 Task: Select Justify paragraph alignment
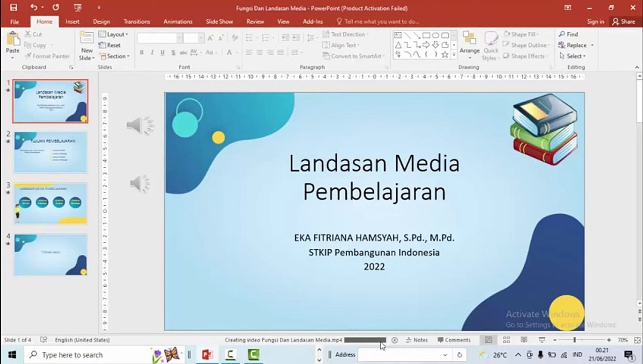(281, 53)
